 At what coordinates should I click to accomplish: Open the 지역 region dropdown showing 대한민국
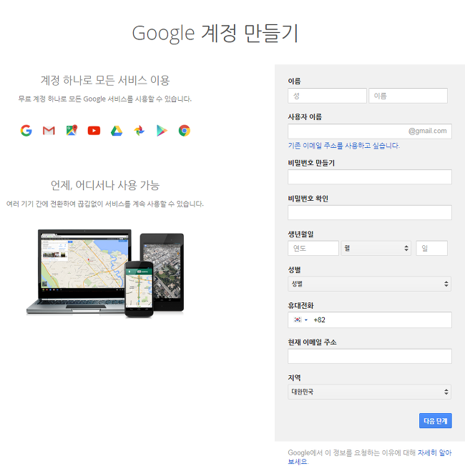pyautogui.click(x=369, y=392)
